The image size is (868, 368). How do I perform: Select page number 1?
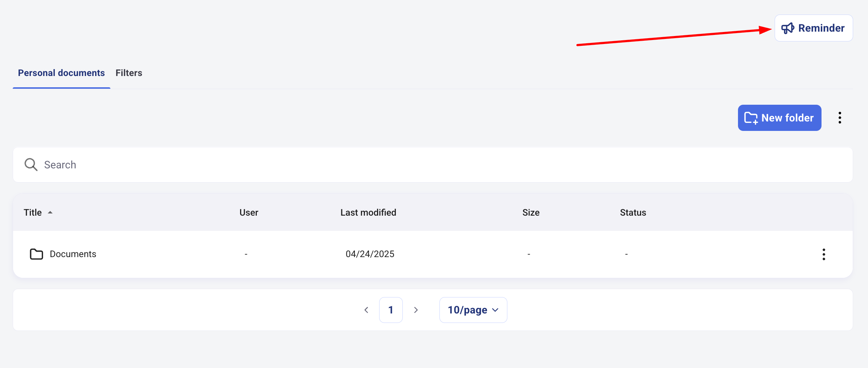[x=391, y=310]
